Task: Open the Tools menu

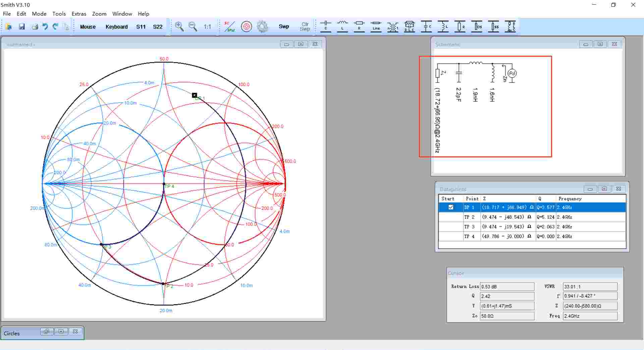Action: [x=59, y=14]
